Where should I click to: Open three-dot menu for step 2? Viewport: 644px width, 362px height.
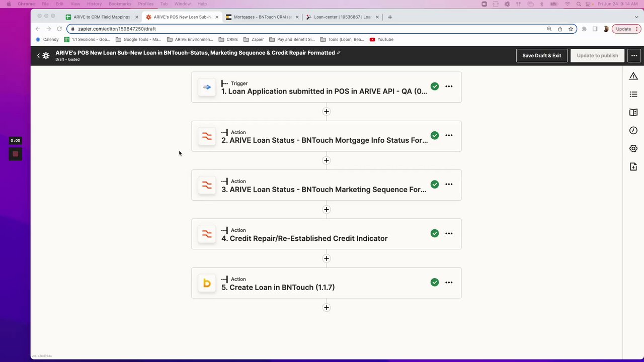tap(449, 135)
